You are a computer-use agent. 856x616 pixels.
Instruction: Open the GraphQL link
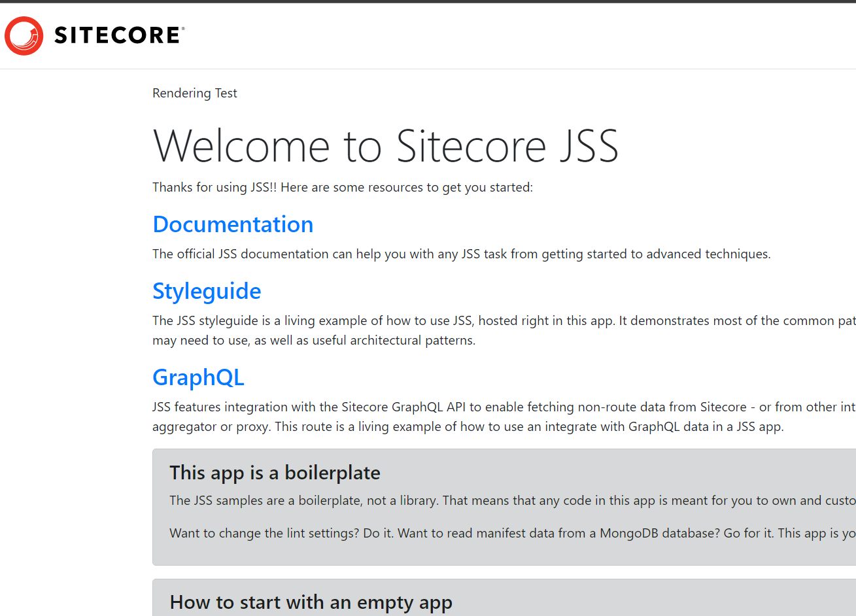pos(198,377)
